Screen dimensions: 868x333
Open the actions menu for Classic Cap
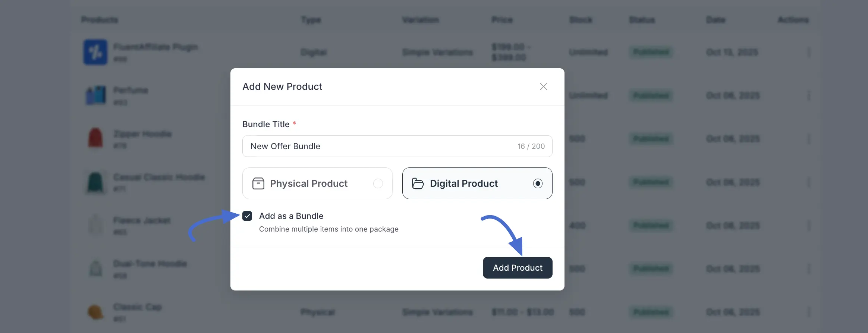coord(808,312)
